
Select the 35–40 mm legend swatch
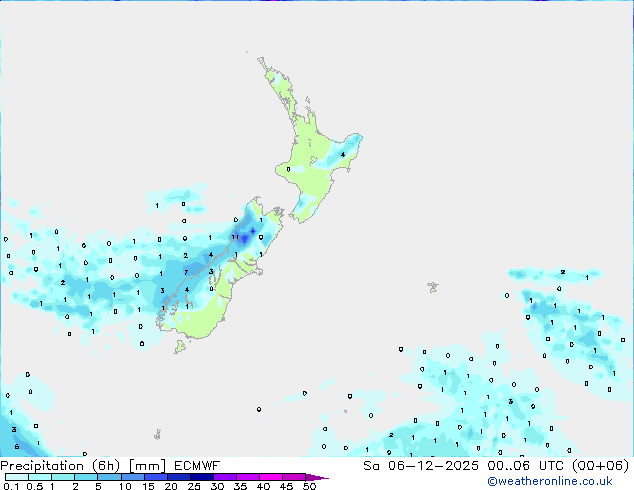point(247,477)
